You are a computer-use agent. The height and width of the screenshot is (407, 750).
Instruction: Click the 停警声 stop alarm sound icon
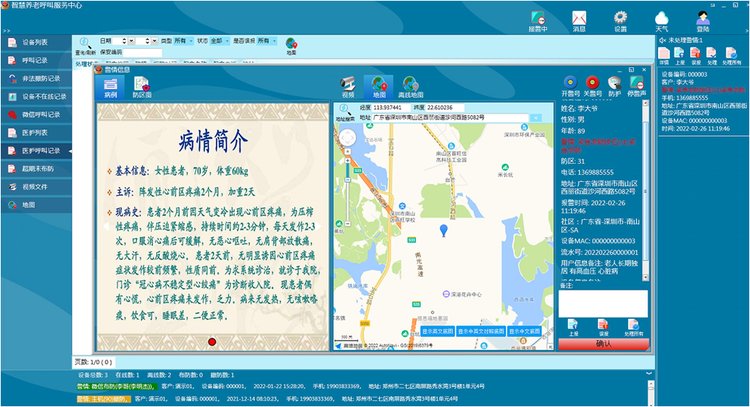point(637,84)
